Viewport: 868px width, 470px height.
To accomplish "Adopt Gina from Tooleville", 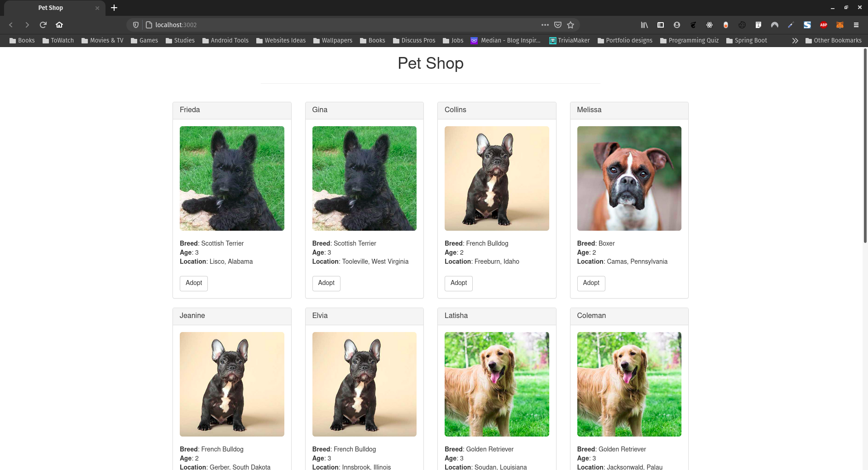I will [x=326, y=283].
